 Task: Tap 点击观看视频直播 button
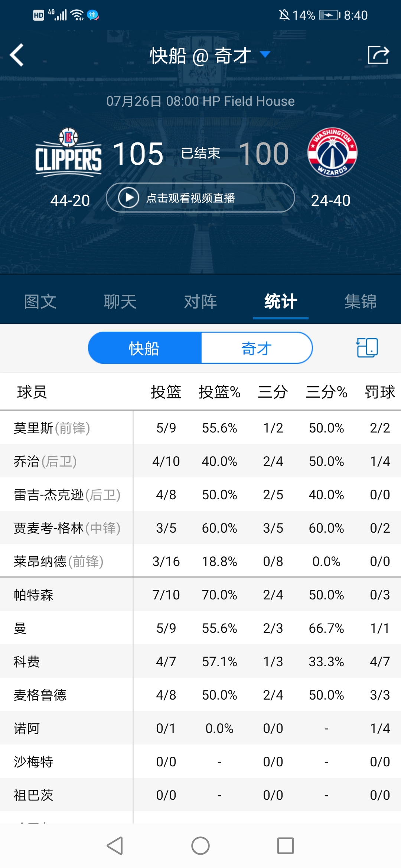(x=200, y=198)
